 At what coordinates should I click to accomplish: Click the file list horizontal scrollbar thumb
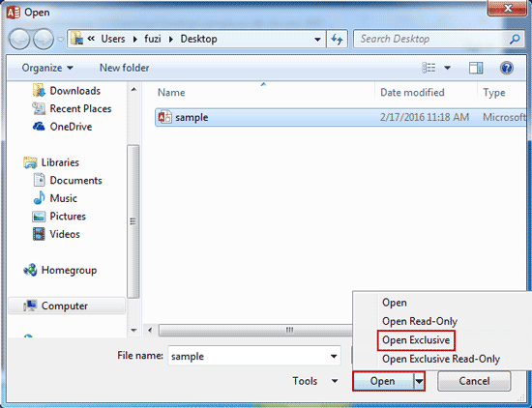click(255, 330)
